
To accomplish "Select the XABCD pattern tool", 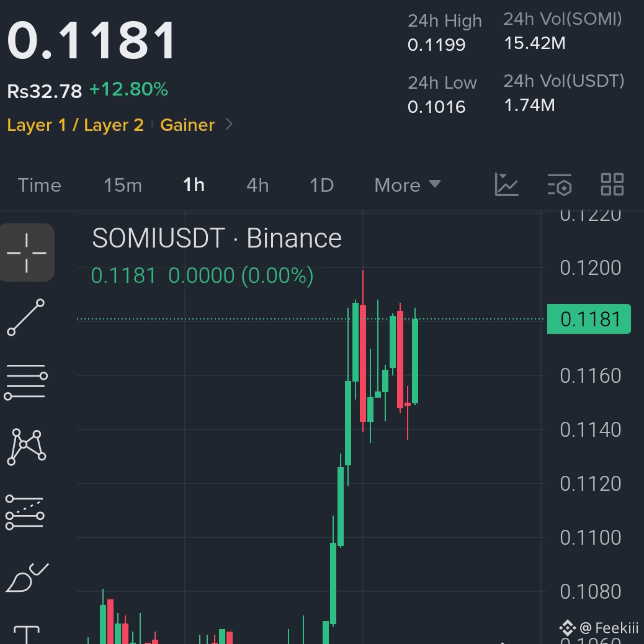I will pos(26,447).
